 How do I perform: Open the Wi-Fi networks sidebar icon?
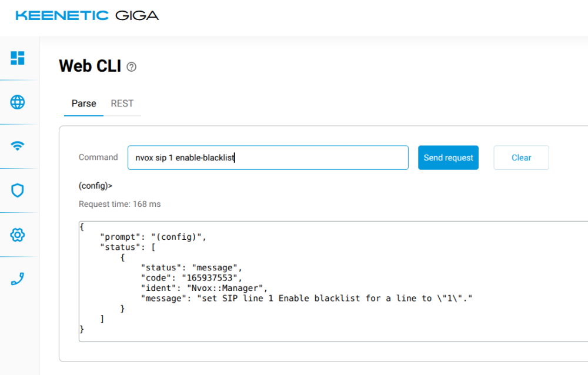18,146
